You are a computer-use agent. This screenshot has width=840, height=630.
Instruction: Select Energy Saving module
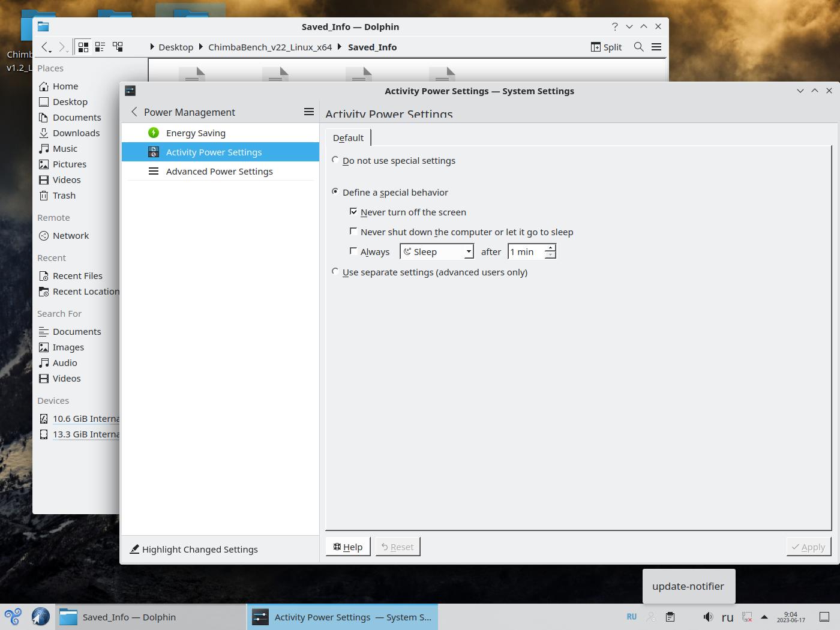coord(220,133)
